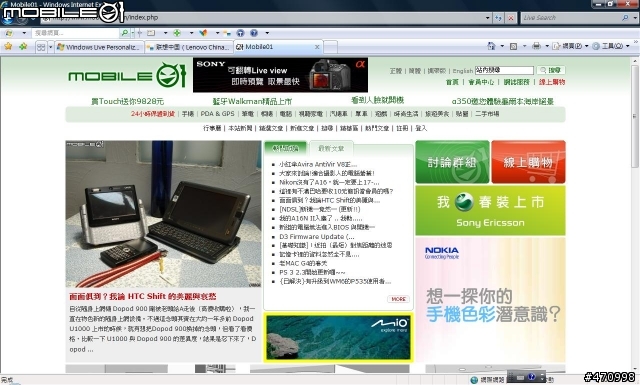Close the Mobile01 browser tab
Image resolution: width=640 pixels, height=385 pixels.
click(x=317, y=47)
